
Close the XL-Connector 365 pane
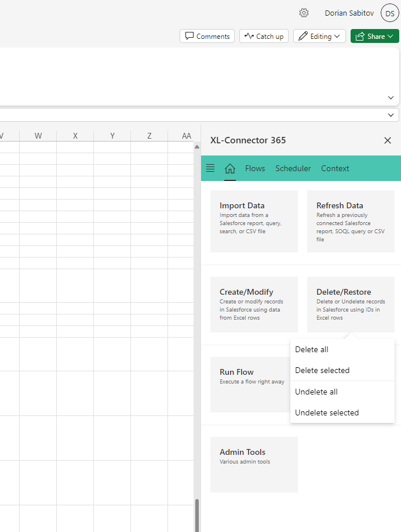coord(388,140)
